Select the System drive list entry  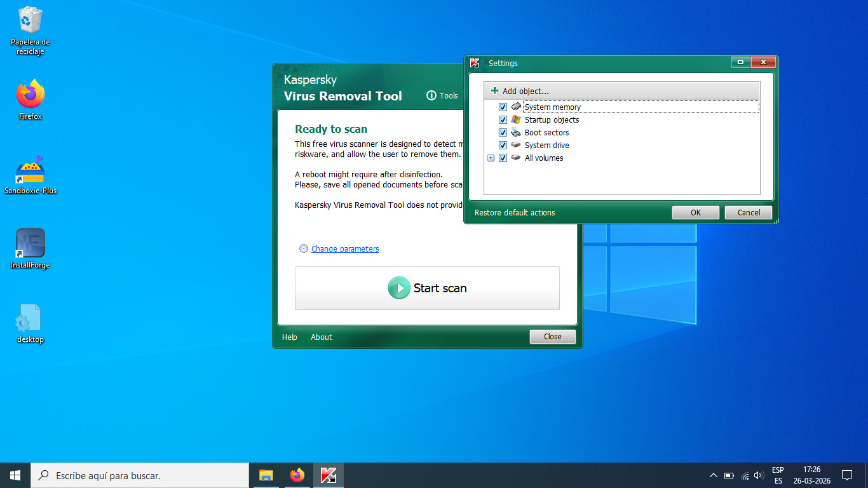coord(546,146)
